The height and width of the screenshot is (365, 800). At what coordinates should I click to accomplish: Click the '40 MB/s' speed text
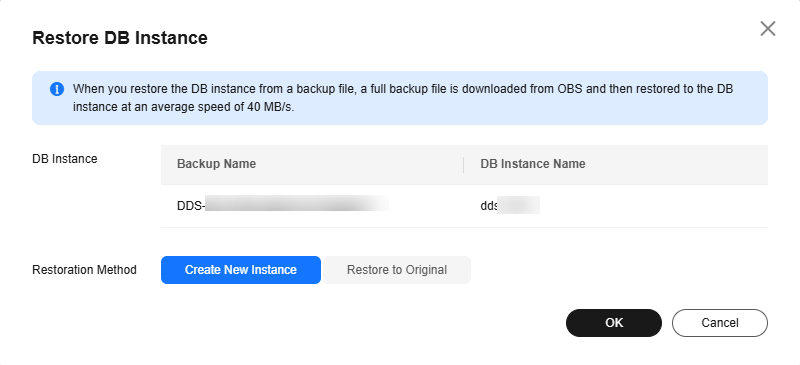276,108
